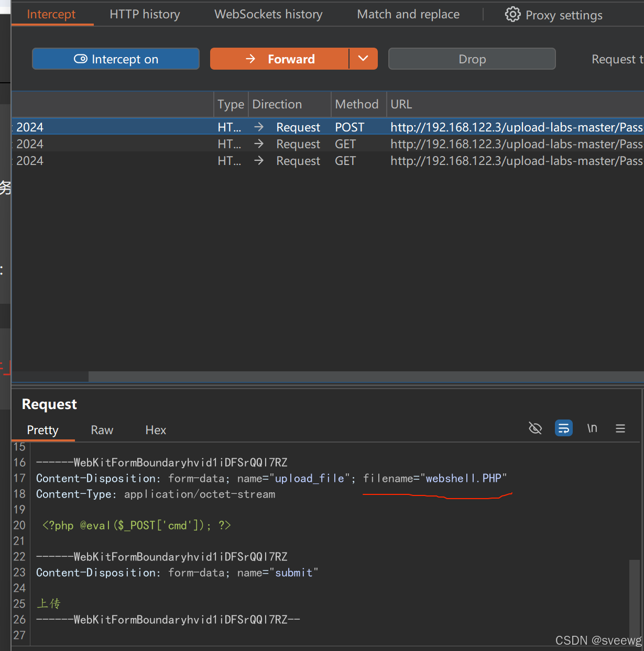644x651 pixels.
Task: Expand the Forward dropdown arrow
Action: coord(363,59)
